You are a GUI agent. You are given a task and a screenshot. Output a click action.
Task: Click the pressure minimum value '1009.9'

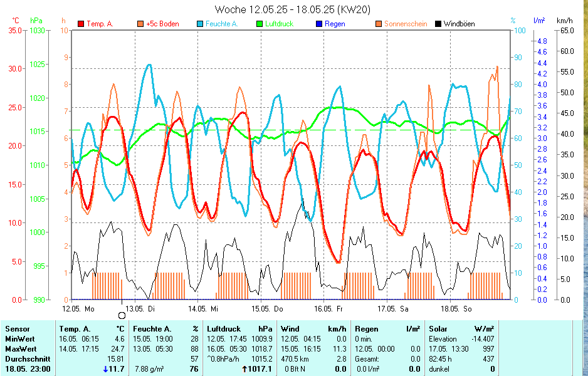click(x=262, y=339)
